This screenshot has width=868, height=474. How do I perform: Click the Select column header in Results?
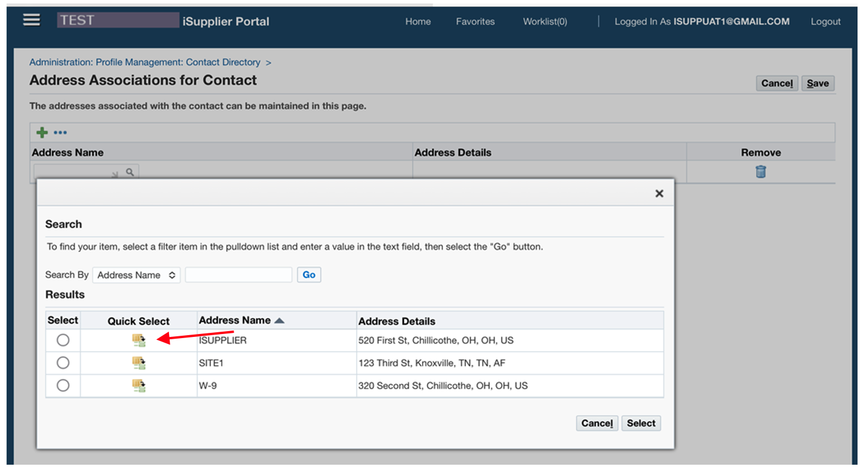63,321
